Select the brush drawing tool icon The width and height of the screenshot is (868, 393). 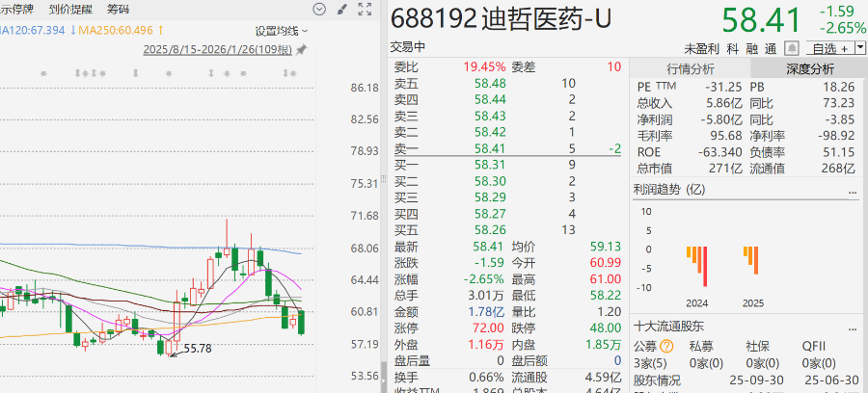pyautogui.click(x=343, y=10)
